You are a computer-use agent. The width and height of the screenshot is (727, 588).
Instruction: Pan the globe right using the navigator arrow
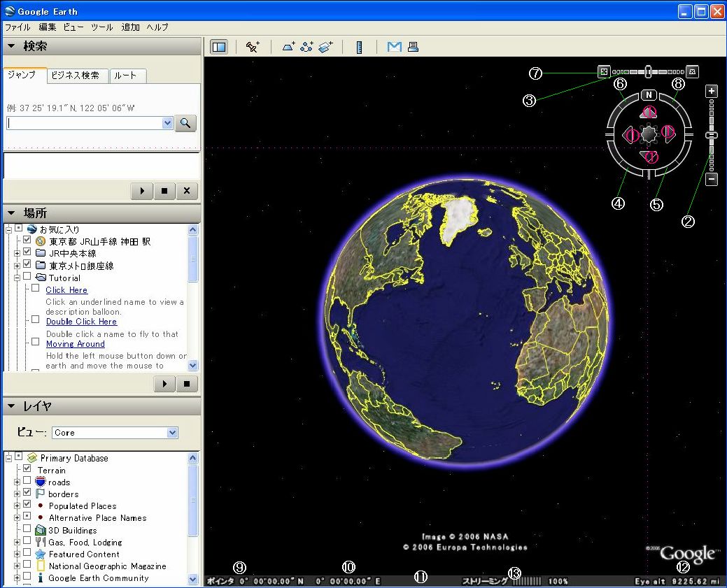pos(668,134)
